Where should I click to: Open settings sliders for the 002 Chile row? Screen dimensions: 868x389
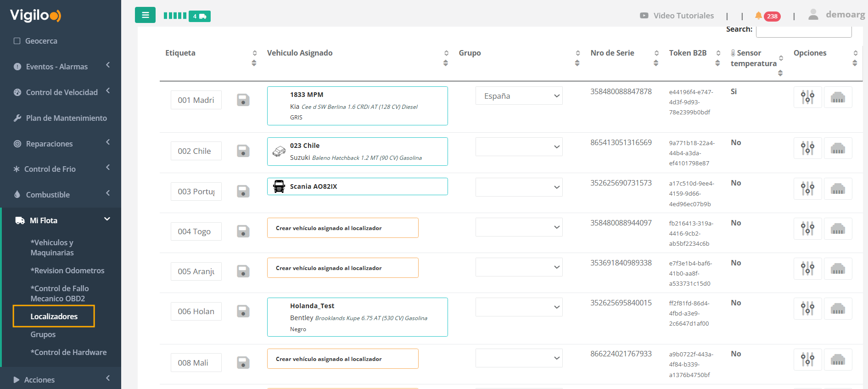(x=807, y=148)
